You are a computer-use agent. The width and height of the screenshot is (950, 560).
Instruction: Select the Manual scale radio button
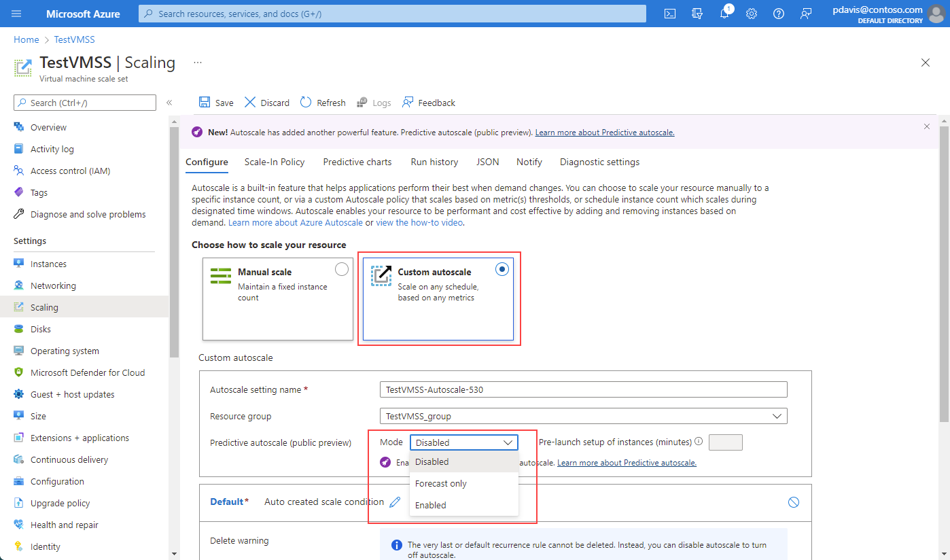[342, 270]
